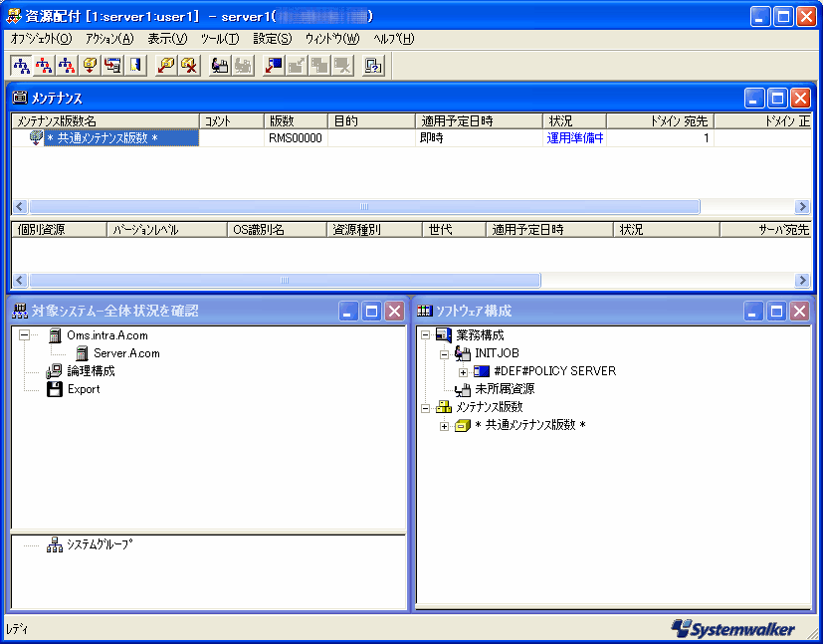Collapse the 業務構成 tree node
823x644 pixels.
point(426,335)
